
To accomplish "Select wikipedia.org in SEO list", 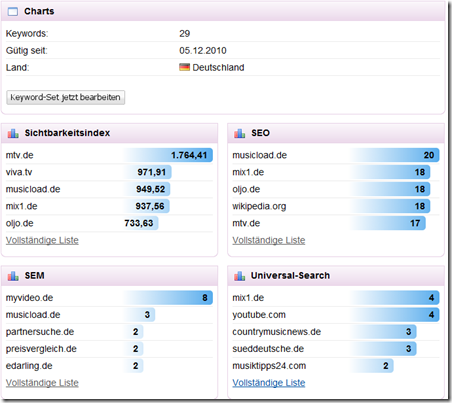I will click(x=259, y=206).
